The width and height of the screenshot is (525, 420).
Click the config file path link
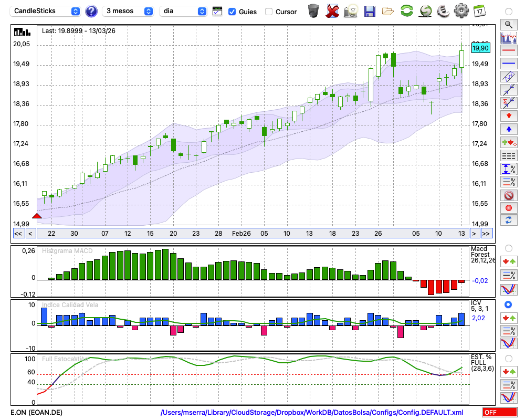point(312,413)
